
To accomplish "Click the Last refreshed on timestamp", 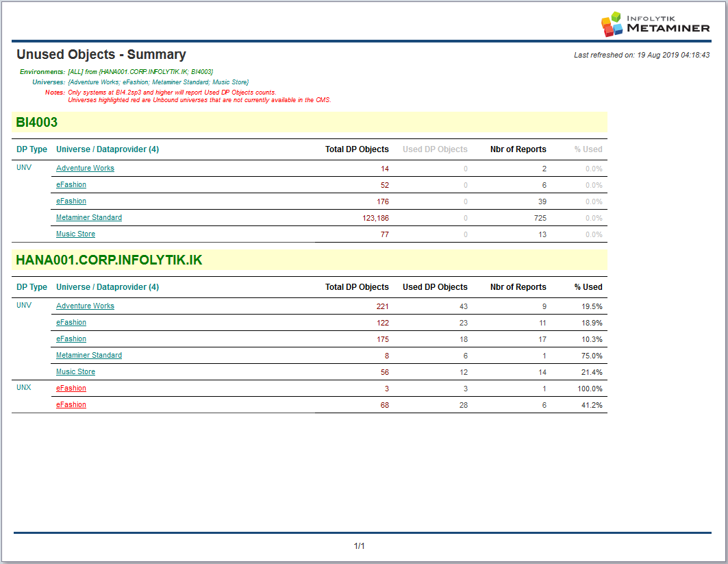I will (642, 55).
